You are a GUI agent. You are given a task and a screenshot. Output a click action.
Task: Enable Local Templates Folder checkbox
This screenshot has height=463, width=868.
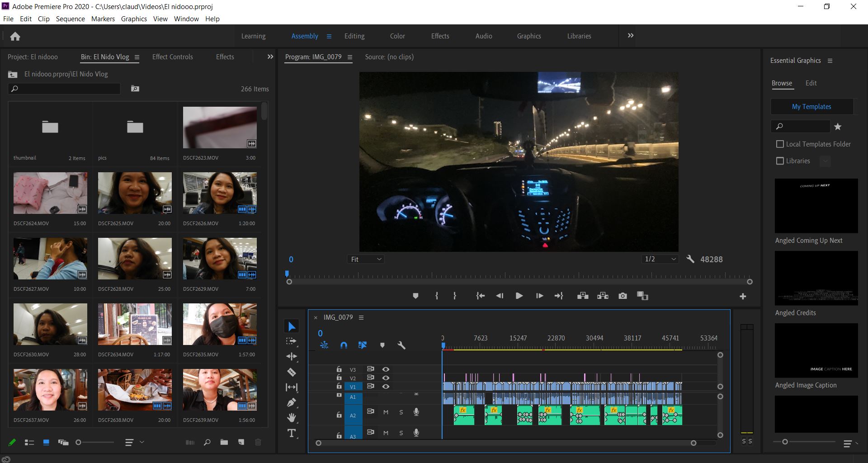(780, 144)
